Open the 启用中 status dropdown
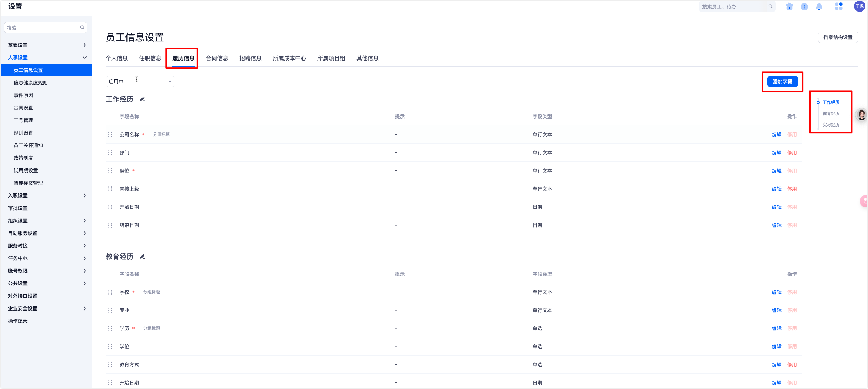 click(140, 82)
